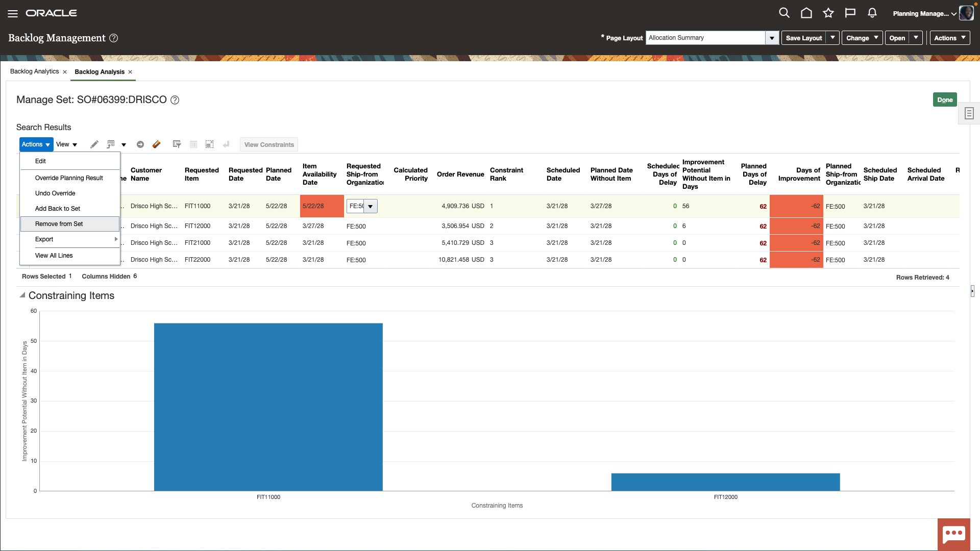Click the Query By Example filter icon
The width and height of the screenshot is (980, 551).
[x=177, y=144]
